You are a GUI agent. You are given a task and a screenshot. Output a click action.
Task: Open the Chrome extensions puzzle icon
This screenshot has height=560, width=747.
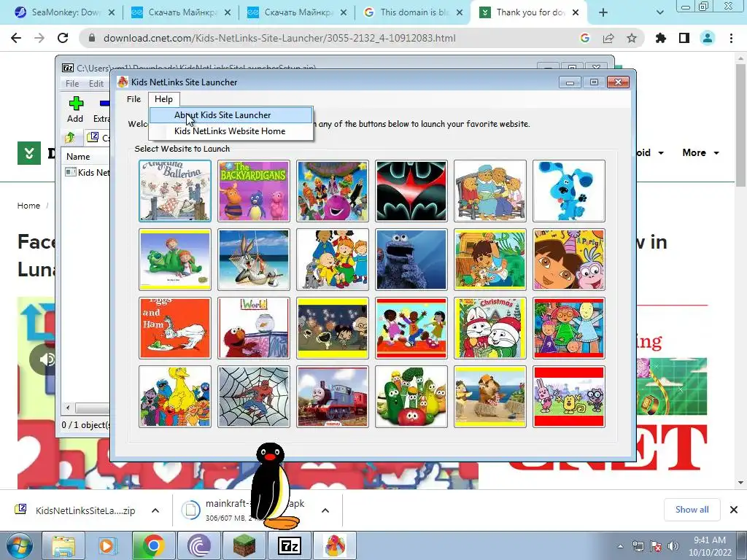point(661,38)
